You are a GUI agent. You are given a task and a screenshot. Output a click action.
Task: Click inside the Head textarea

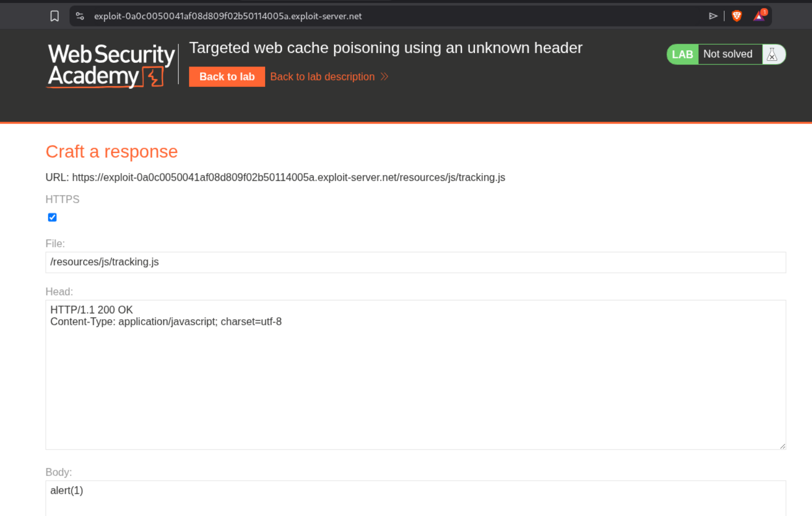pyautogui.click(x=415, y=374)
